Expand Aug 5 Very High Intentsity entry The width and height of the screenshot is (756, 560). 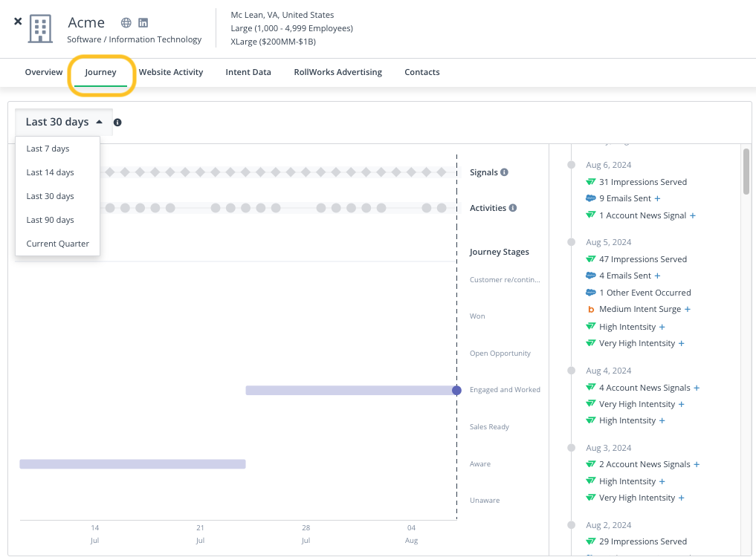[x=681, y=343]
